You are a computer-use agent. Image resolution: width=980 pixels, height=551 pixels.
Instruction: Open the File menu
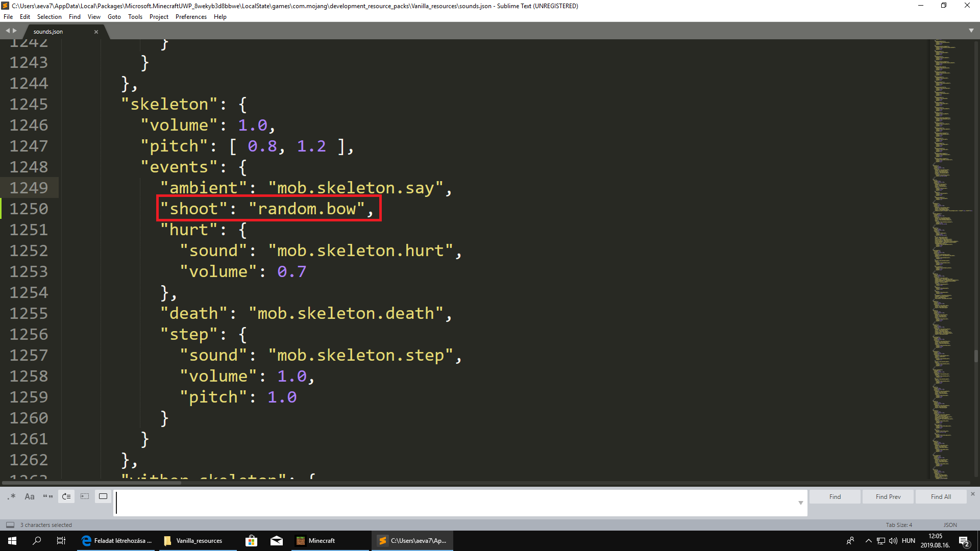point(8,17)
